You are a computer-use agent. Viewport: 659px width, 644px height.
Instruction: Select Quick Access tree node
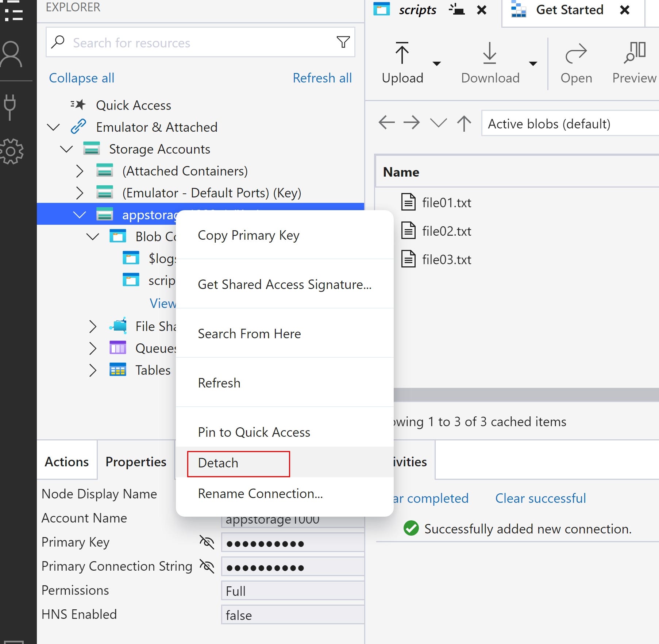pos(133,105)
